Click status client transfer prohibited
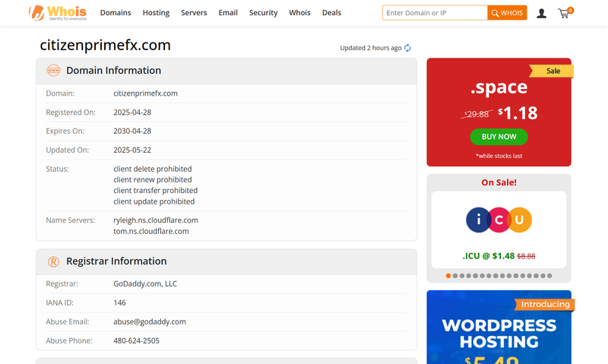This screenshot has height=364, width=608. pos(156,191)
